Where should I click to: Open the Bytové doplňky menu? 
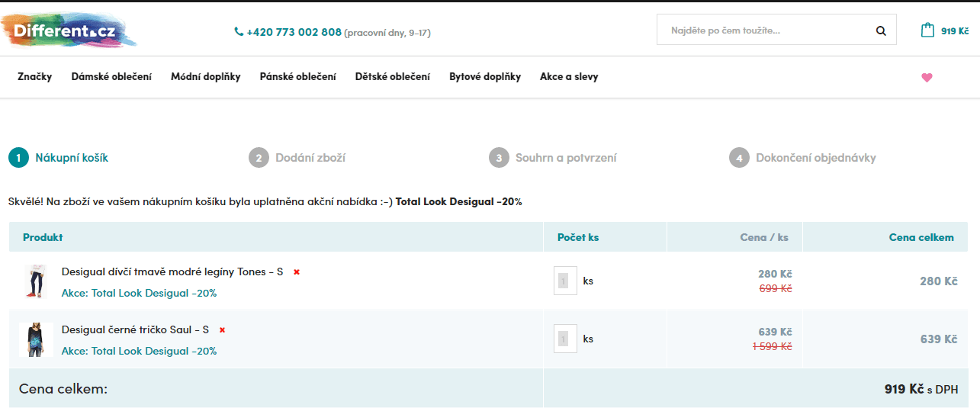tap(485, 76)
